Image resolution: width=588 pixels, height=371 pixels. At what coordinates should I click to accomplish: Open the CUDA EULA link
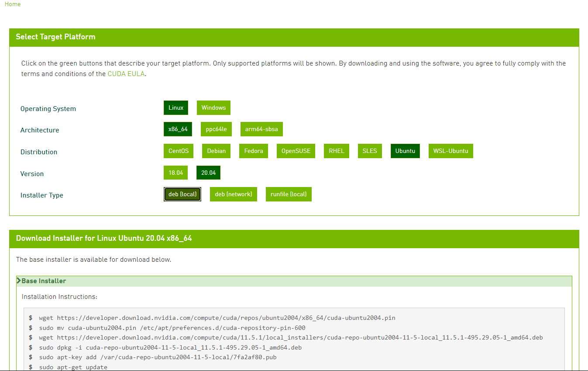coord(126,74)
